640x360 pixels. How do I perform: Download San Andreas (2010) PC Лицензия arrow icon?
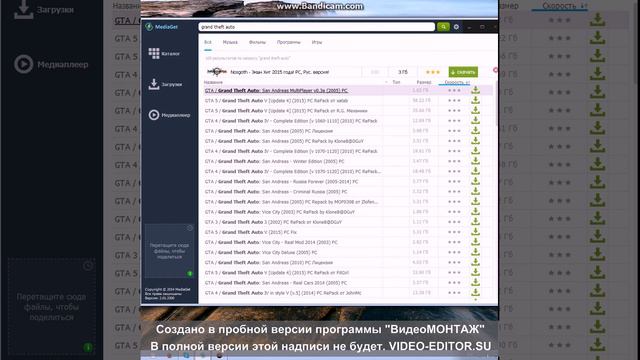[x=476, y=262]
